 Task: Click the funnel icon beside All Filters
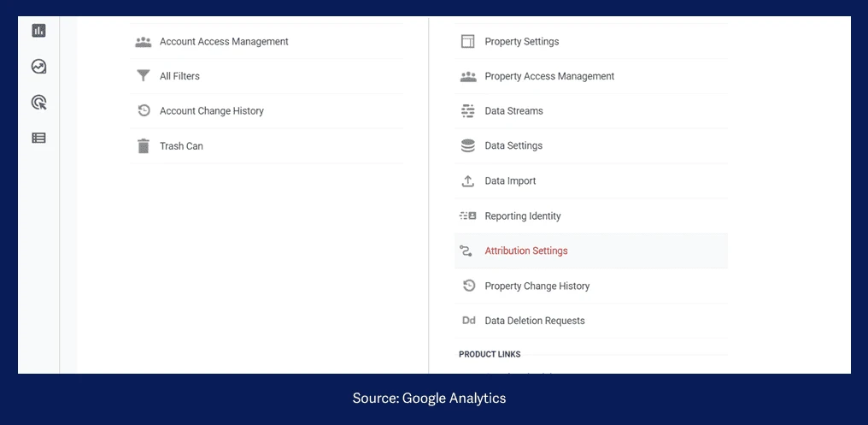(x=143, y=76)
